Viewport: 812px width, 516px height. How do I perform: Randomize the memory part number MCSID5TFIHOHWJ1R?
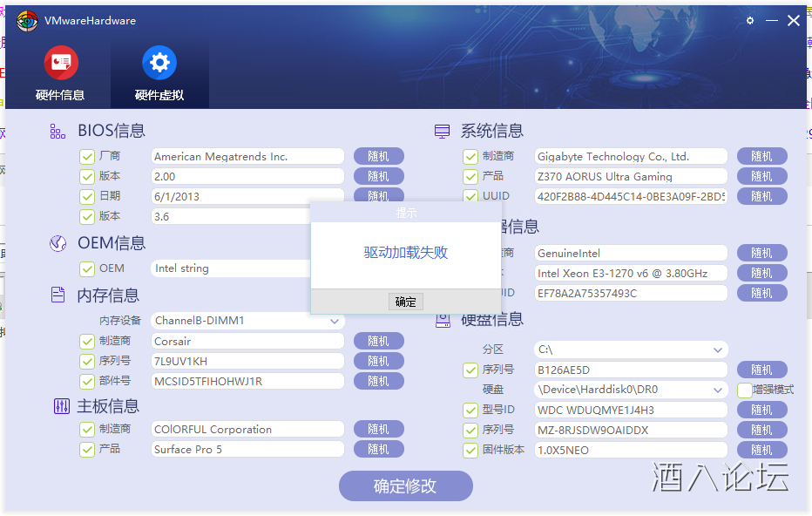click(378, 381)
